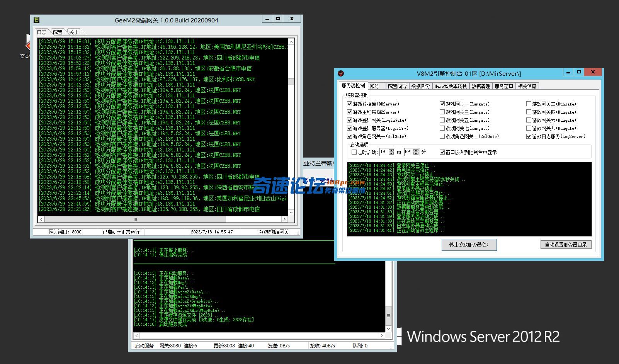Screen dimensions: 619x364
Task: Enable 游戏网关四(Rungate) checkbox
Action: point(529,112)
